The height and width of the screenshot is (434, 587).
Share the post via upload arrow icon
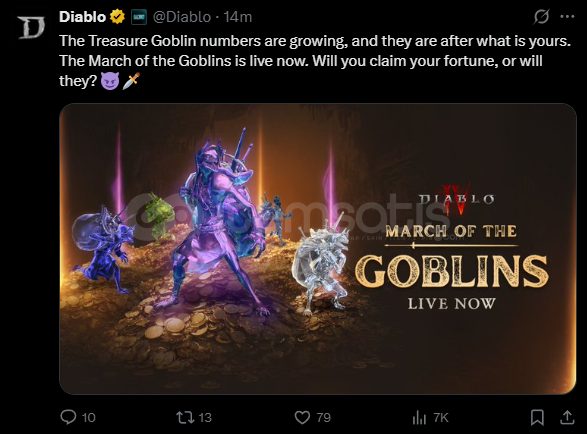pyautogui.click(x=567, y=417)
